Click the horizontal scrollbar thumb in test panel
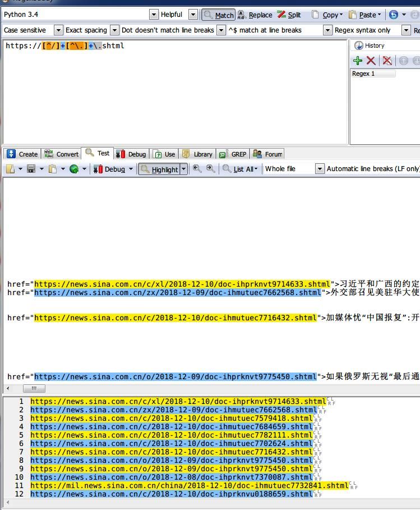This screenshot has height=510, width=420. [34, 388]
